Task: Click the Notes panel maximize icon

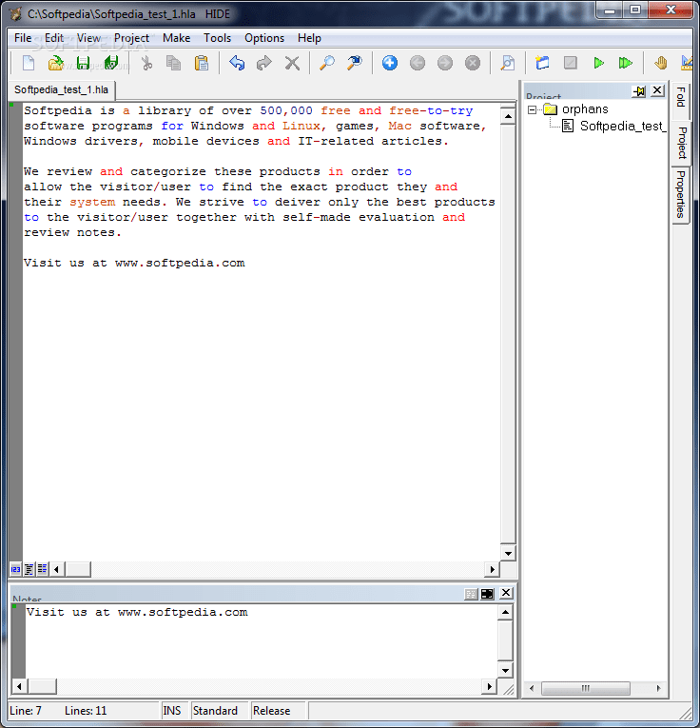Action: point(487,594)
